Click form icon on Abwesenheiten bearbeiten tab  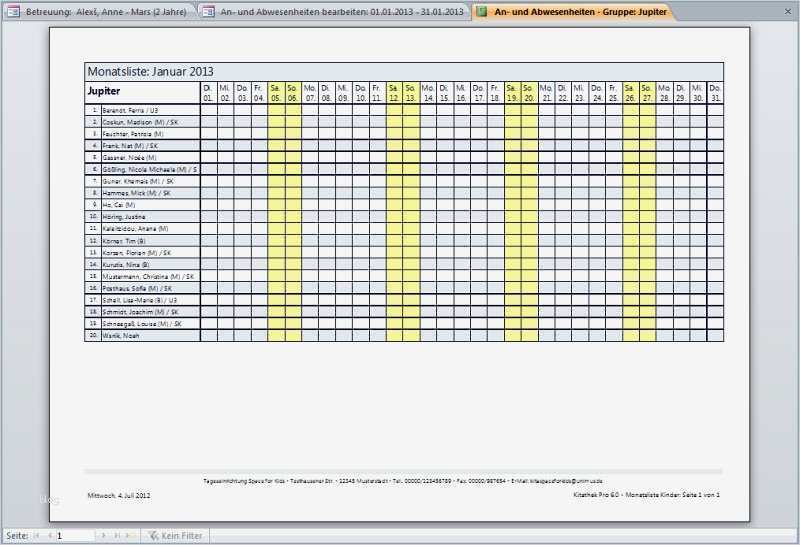click(208, 12)
